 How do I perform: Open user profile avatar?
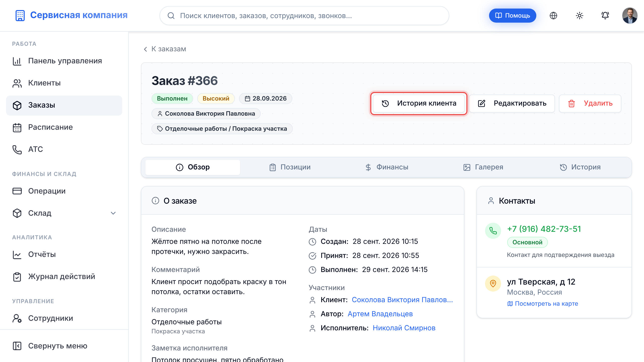coord(630,16)
